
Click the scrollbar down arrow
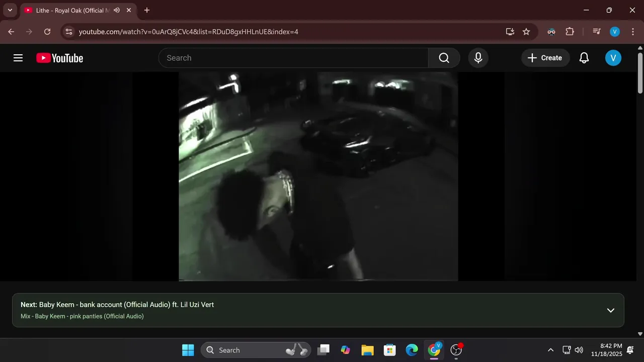click(x=640, y=334)
